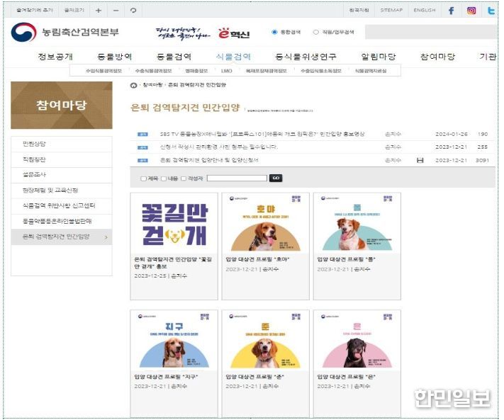Open the 동물검역 main menu

[x=174, y=57]
